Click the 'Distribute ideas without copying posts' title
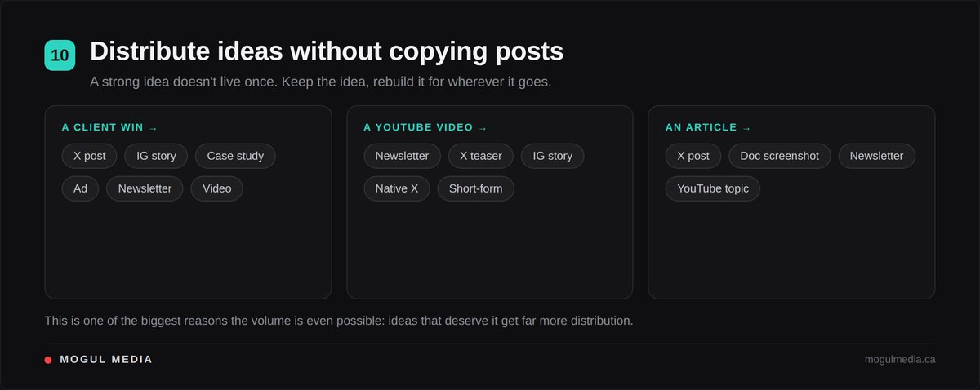This screenshot has height=390, width=980. tap(327, 51)
